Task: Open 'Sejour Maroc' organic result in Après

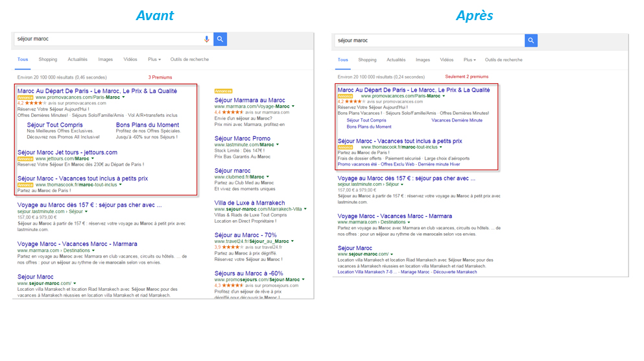Action: tap(355, 248)
